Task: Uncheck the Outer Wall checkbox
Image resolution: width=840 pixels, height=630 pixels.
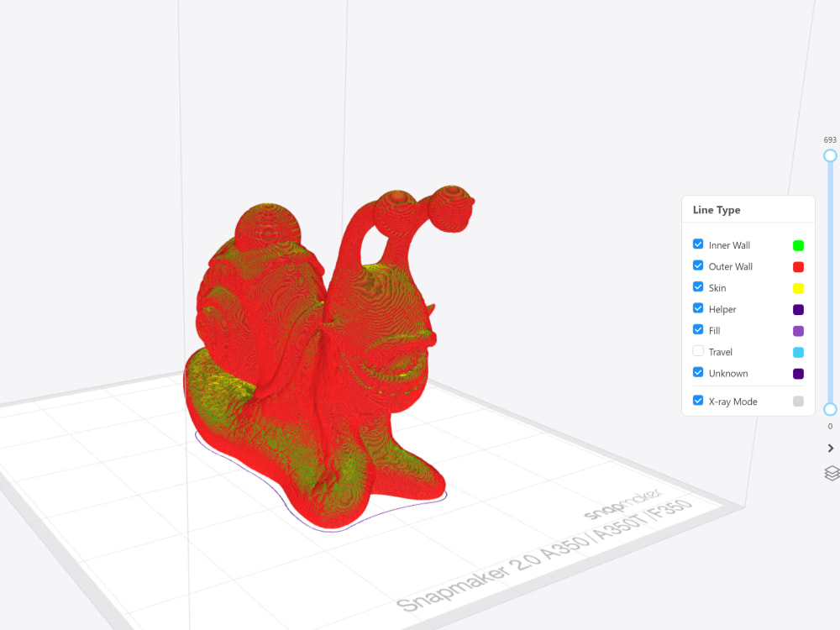Action: click(698, 265)
